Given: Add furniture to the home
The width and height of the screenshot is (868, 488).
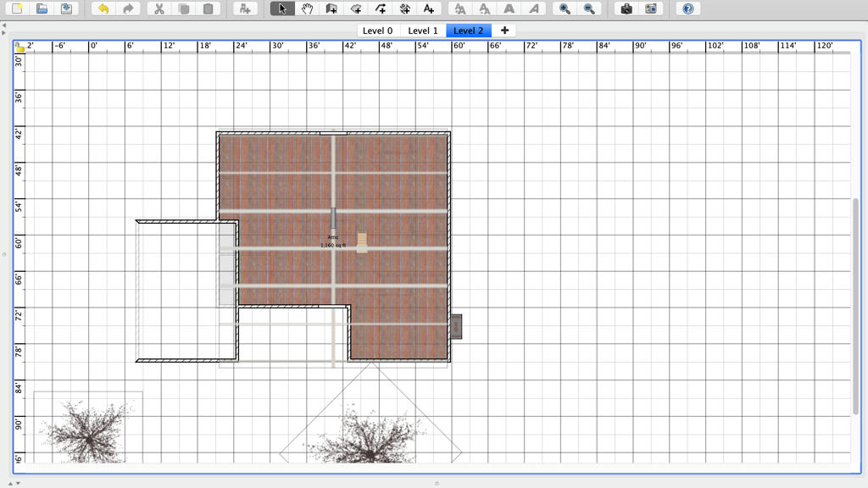Looking at the screenshot, I should pyautogui.click(x=245, y=8).
